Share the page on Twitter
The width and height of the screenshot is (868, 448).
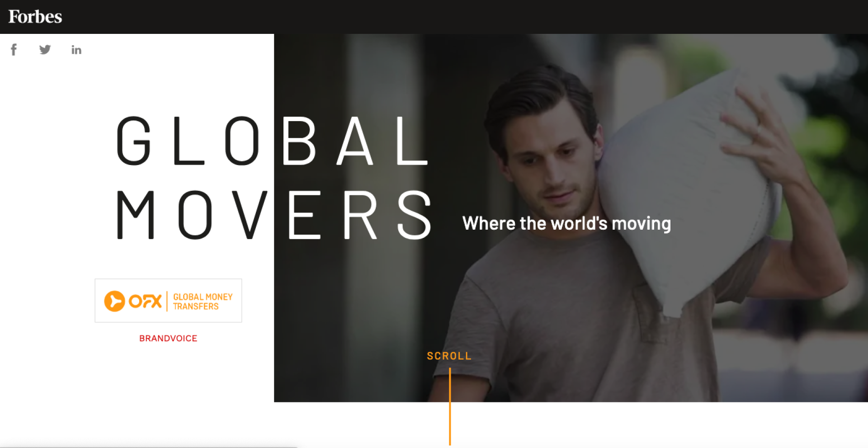pyautogui.click(x=45, y=49)
